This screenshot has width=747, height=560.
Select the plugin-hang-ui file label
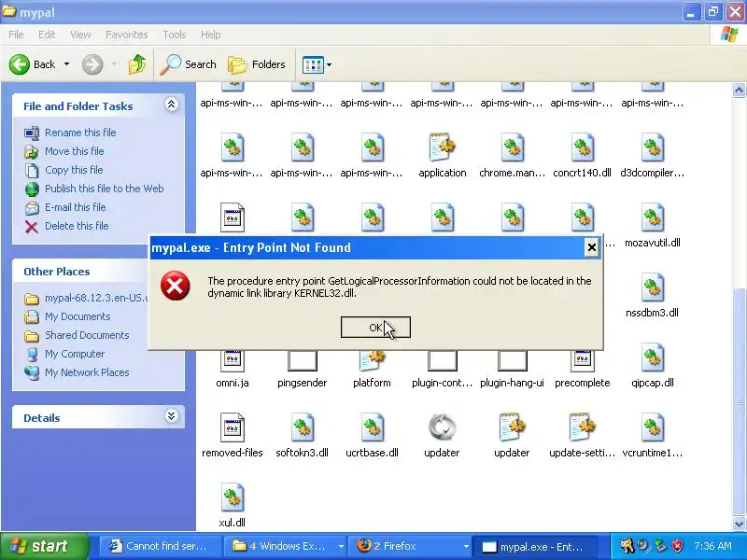[512, 383]
